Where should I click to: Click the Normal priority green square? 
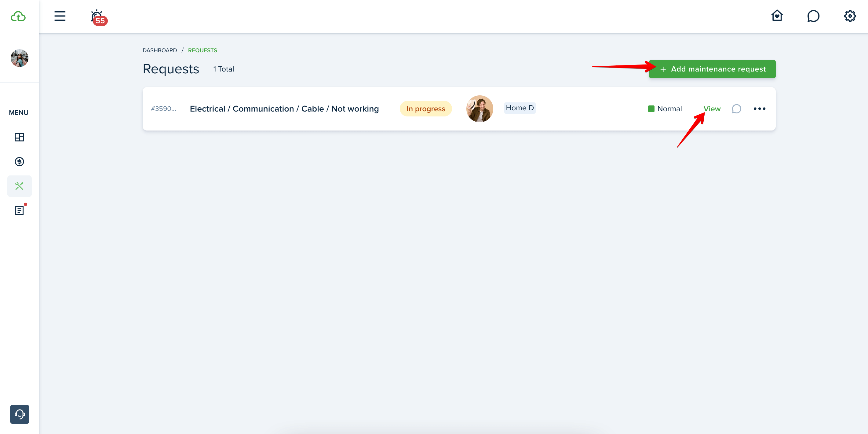coord(651,108)
